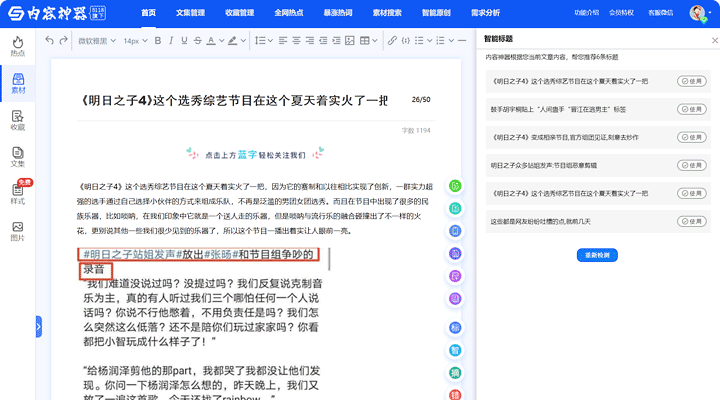This screenshot has width=720, height=400.
Task: Open the 收藏 favorites sidebar
Action: pyautogui.click(x=17, y=120)
